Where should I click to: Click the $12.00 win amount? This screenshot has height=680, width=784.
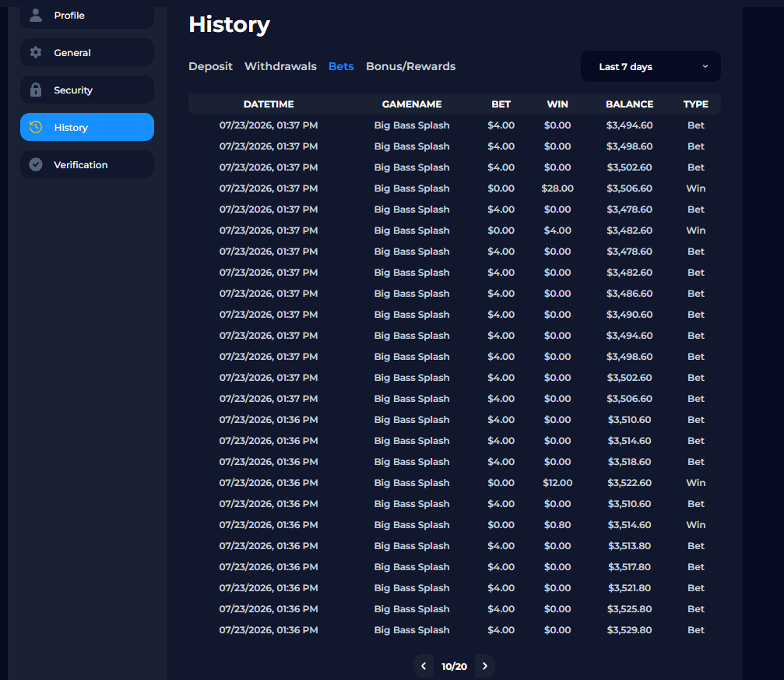pos(557,483)
